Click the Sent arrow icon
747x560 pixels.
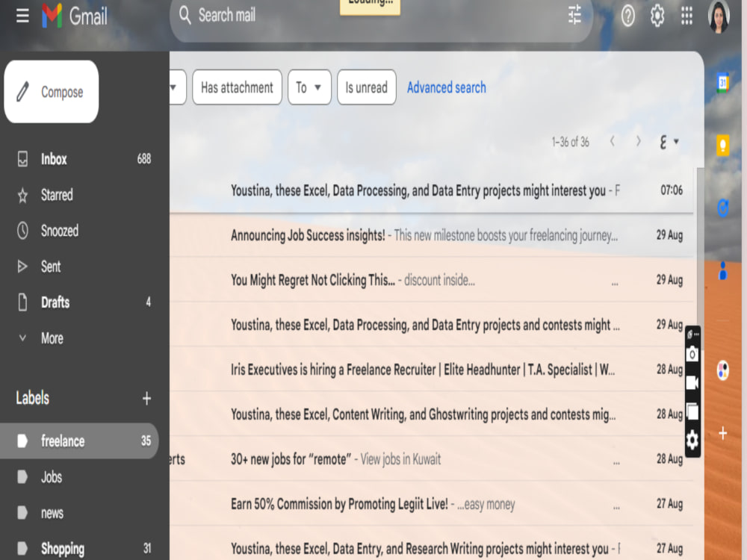[x=22, y=267]
